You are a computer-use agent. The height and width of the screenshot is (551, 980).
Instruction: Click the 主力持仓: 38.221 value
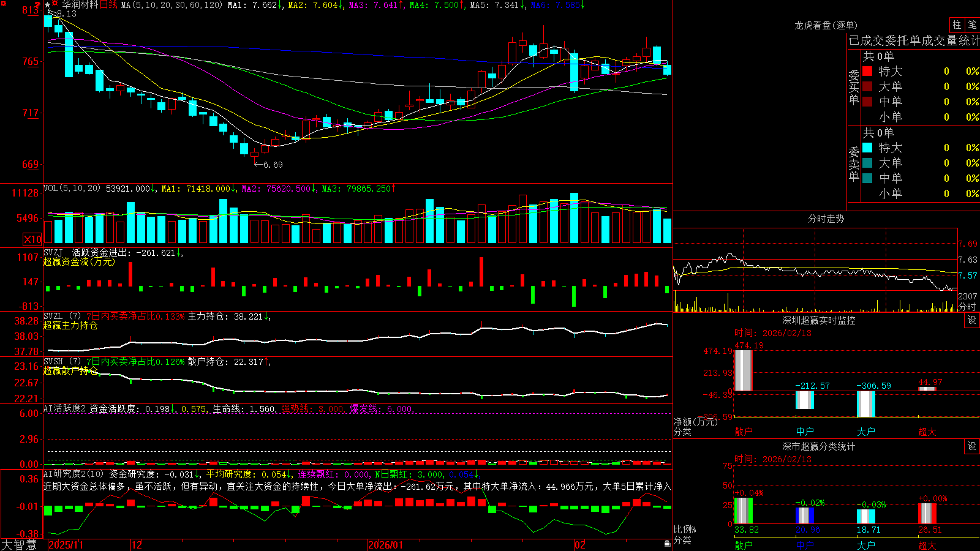pyautogui.click(x=225, y=317)
